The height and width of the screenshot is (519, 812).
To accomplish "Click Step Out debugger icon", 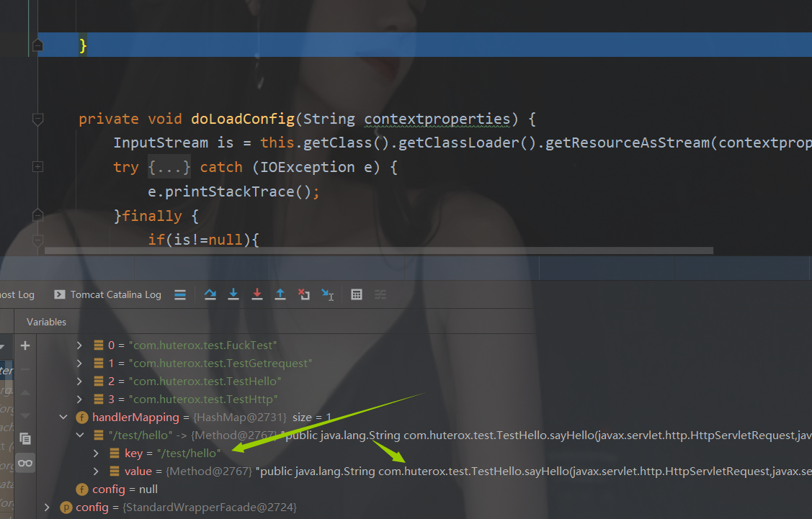I will [280, 294].
